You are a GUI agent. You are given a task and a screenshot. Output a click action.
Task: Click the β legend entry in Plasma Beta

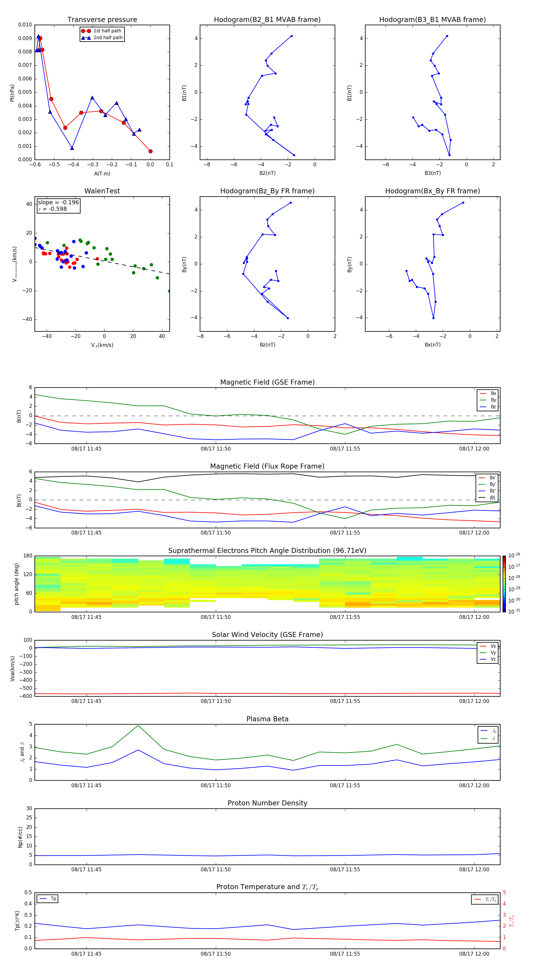pyautogui.click(x=488, y=739)
